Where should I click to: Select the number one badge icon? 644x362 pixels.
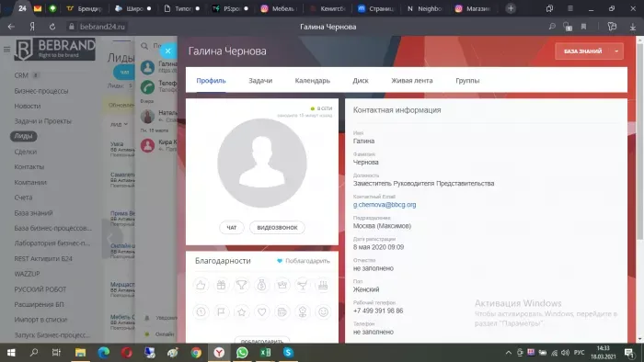(201, 312)
